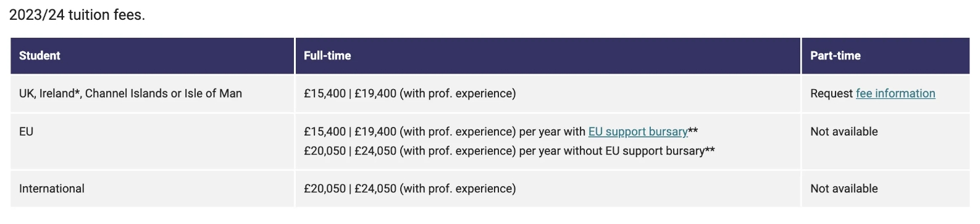
Task: Click the EU fee line without support bursary
Action: 509,151
